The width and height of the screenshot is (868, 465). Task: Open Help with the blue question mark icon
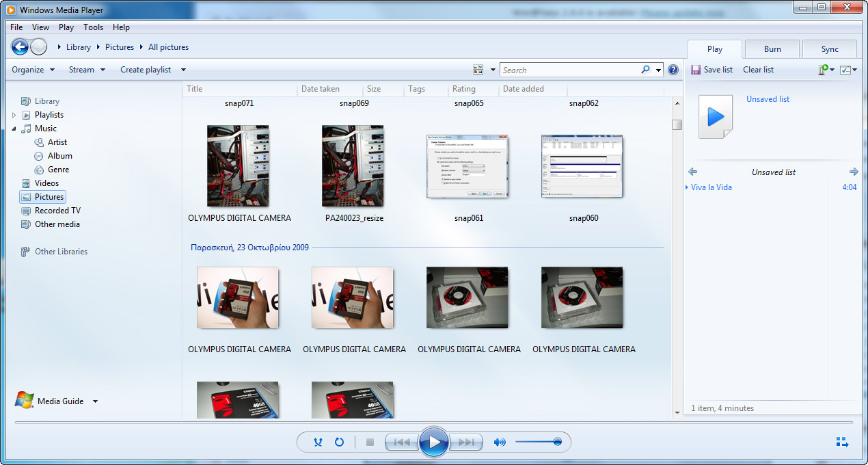[x=673, y=70]
